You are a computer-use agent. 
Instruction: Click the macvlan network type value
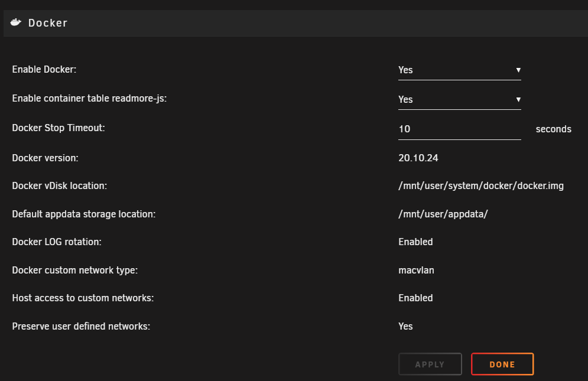(416, 271)
